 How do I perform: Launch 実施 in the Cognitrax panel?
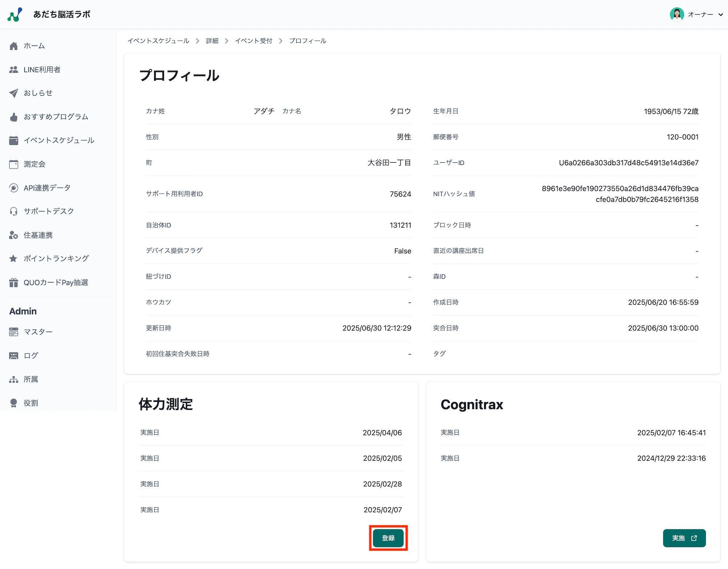(684, 538)
